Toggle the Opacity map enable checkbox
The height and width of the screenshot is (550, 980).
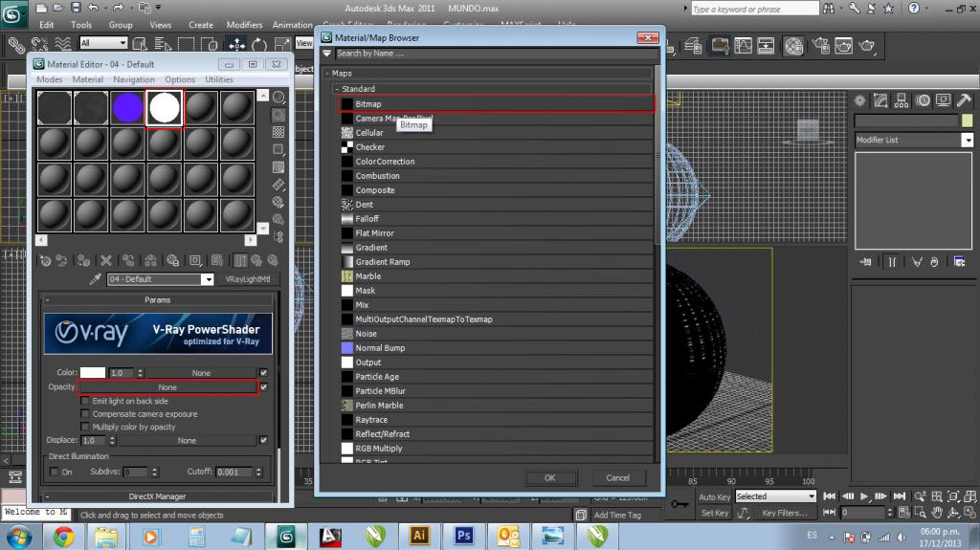click(x=264, y=386)
